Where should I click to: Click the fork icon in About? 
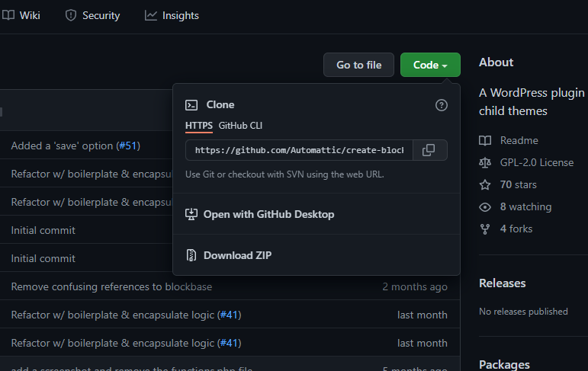click(x=485, y=229)
